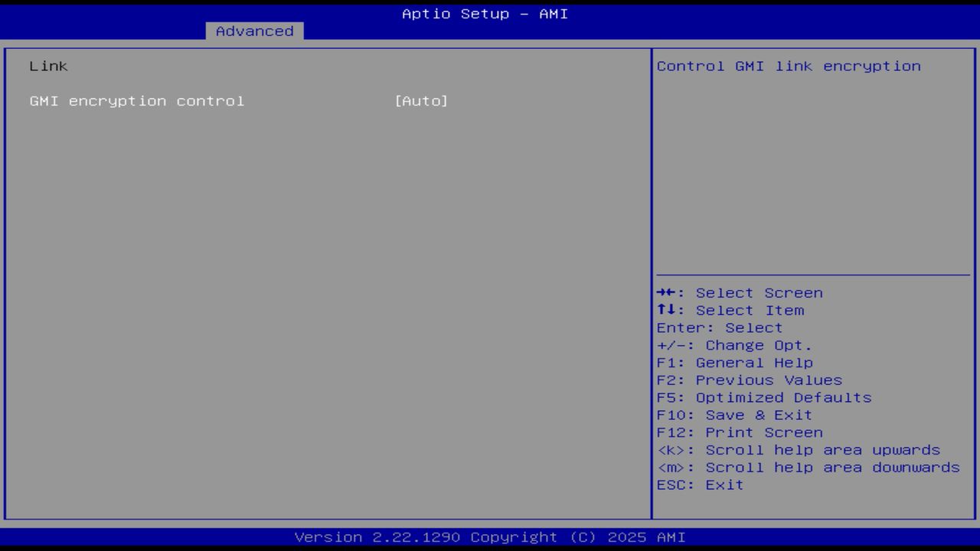980x551 pixels.
Task: Click the Aptio Setup - AMI title bar
Action: [484, 13]
